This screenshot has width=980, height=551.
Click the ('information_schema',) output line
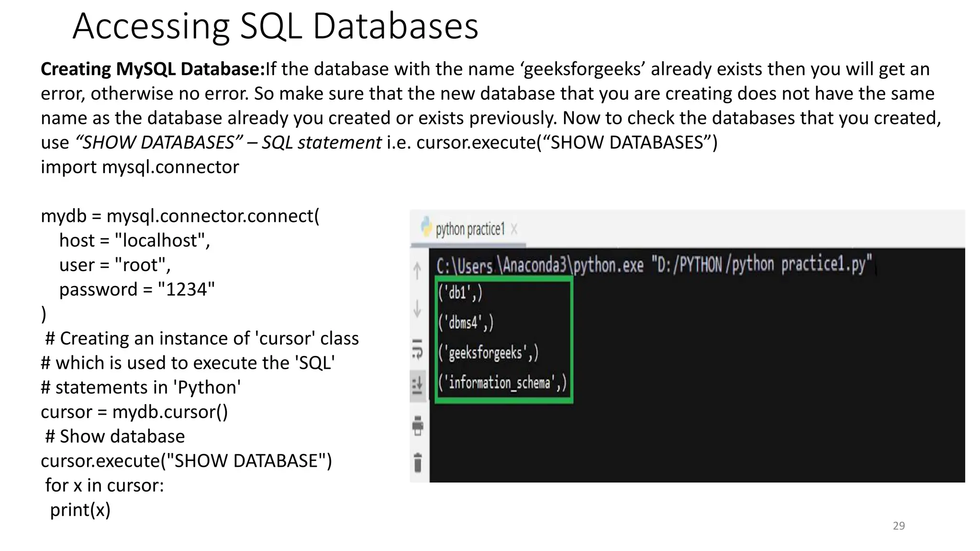pyautogui.click(x=502, y=383)
